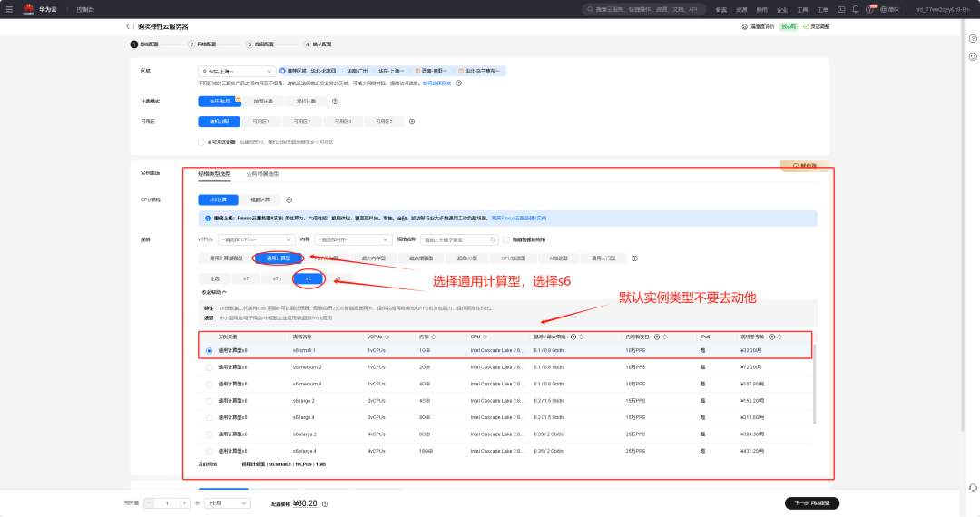The width and height of the screenshot is (980, 517).
Task: Open the customer service headset icon at bottom right
Action: (x=973, y=488)
